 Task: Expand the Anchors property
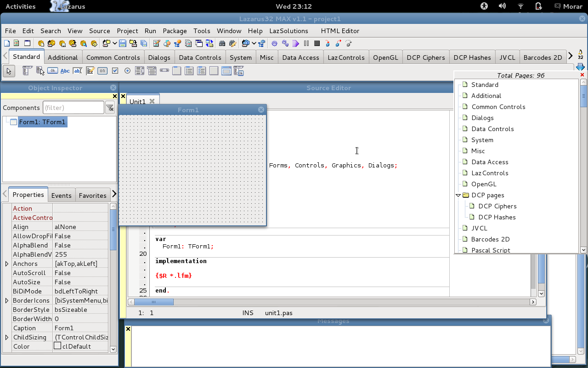click(7, 264)
